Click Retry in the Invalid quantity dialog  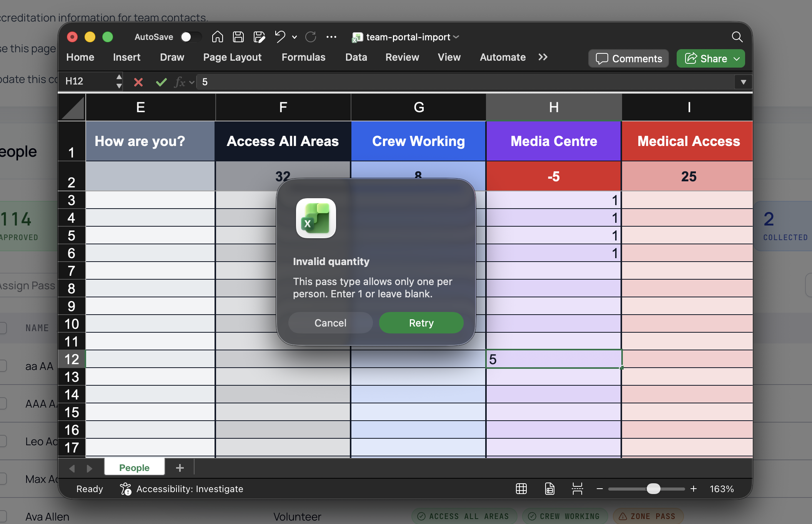[x=421, y=323]
